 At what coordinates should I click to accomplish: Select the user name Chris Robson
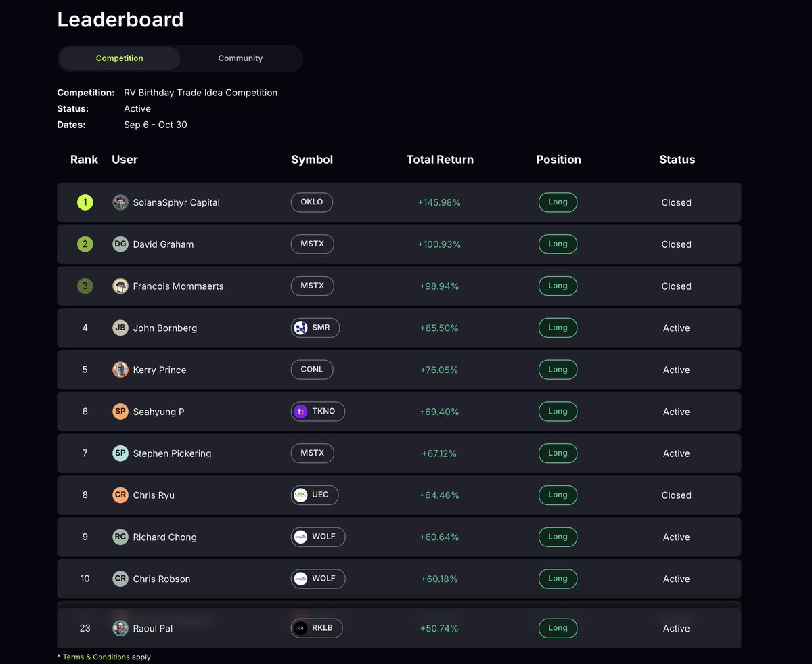(x=162, y=579)
